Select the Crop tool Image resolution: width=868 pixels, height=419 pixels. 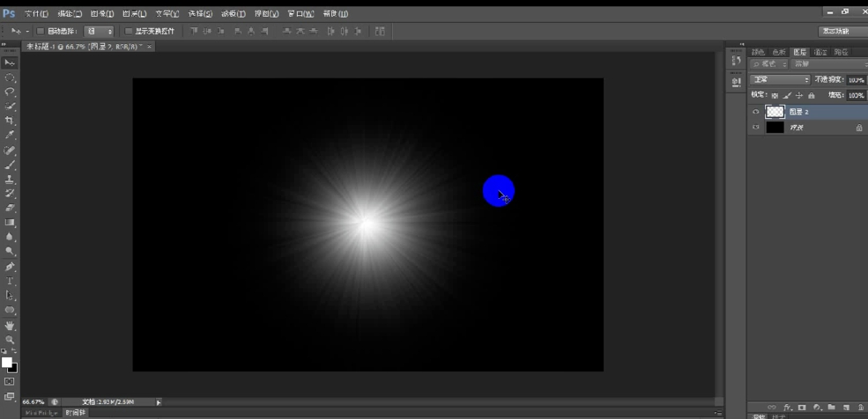pos(10,121)
